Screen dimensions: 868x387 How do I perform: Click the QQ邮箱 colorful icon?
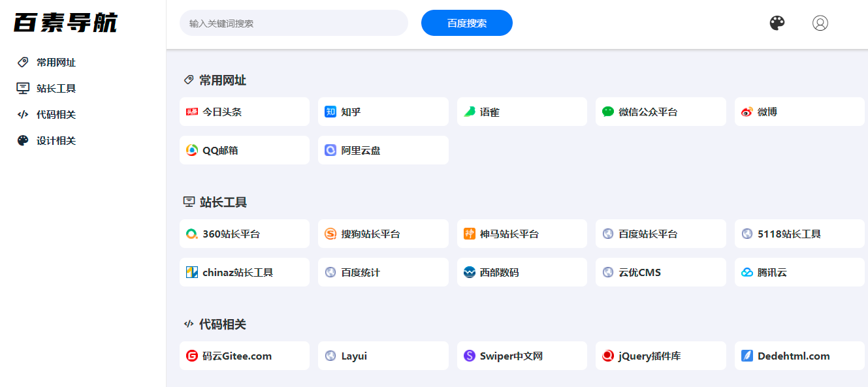(x=192, y=150)
